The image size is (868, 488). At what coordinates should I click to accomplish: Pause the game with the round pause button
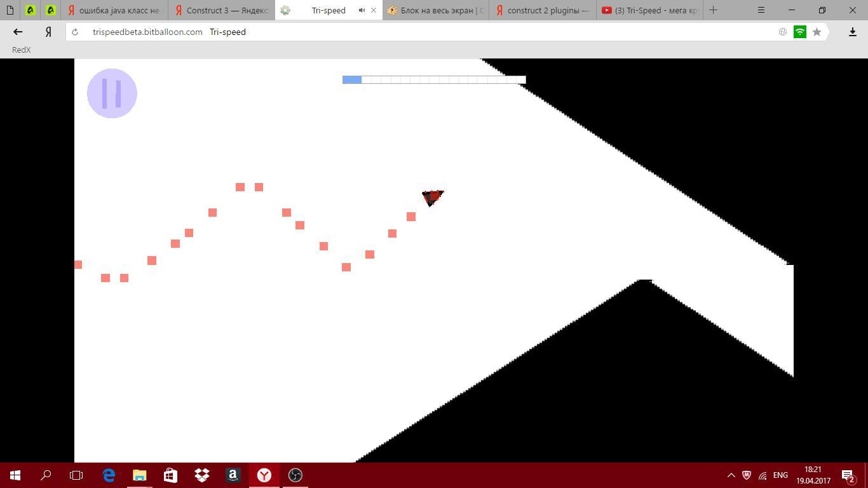112,93
